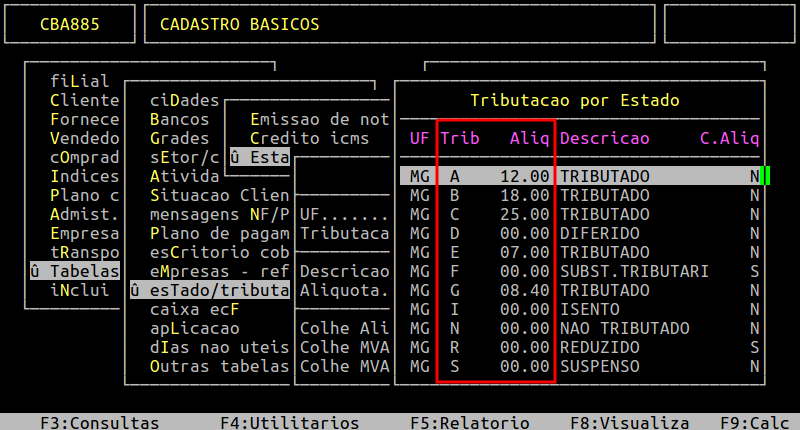Select MG row with Trib A 12.00
This screenshot has width=800, height=430.
point(580,176)
